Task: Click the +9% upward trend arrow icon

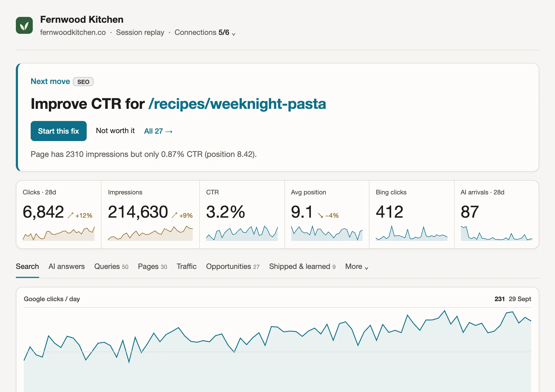Action: point(174,216)
